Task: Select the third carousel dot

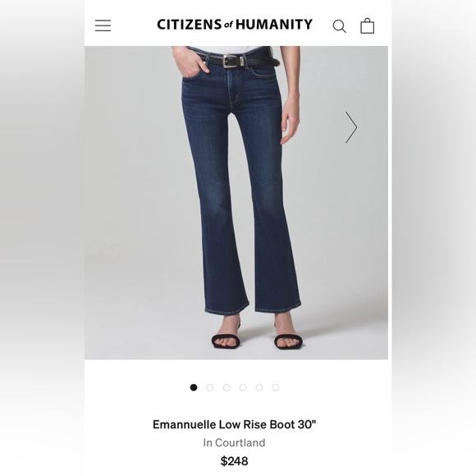Action: 227,387
